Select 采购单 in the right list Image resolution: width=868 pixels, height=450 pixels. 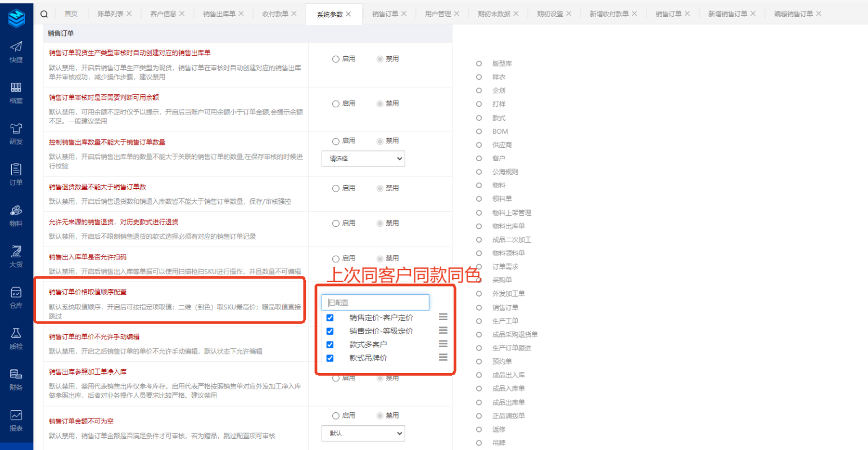click(x=479, y=280)
